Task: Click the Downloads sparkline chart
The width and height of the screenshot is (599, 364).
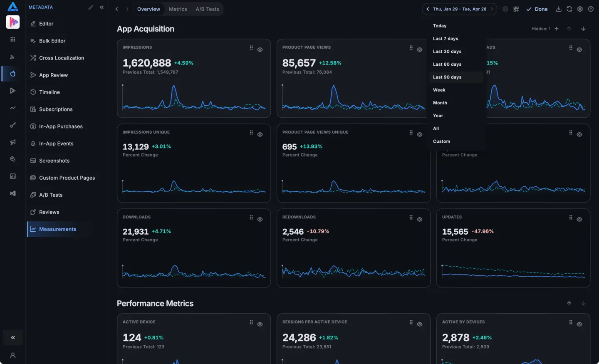Action: point(194,271)
